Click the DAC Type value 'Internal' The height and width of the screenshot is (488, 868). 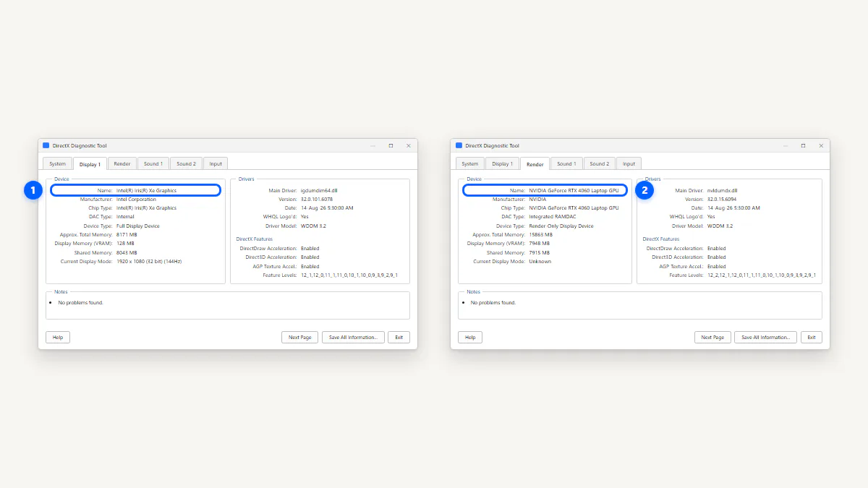(x=125, y=217)
